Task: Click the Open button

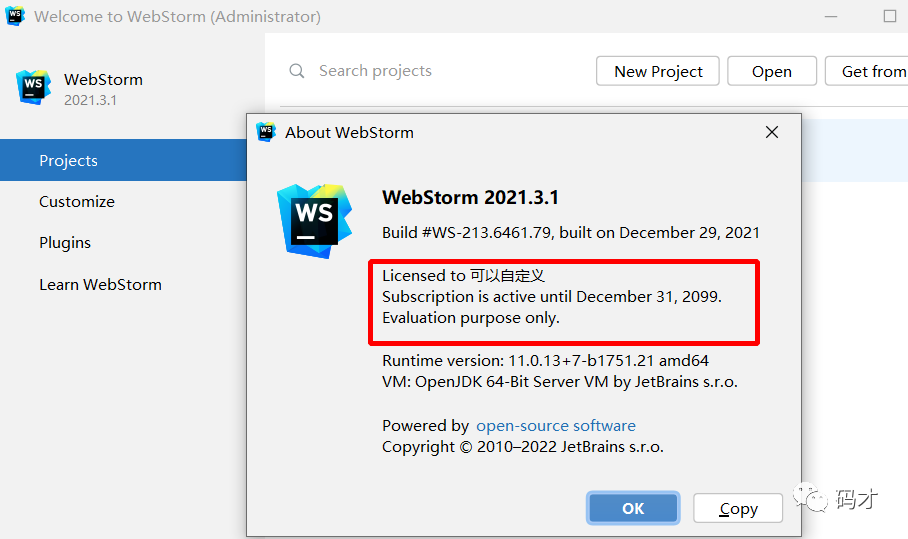Action: point(772,71)
